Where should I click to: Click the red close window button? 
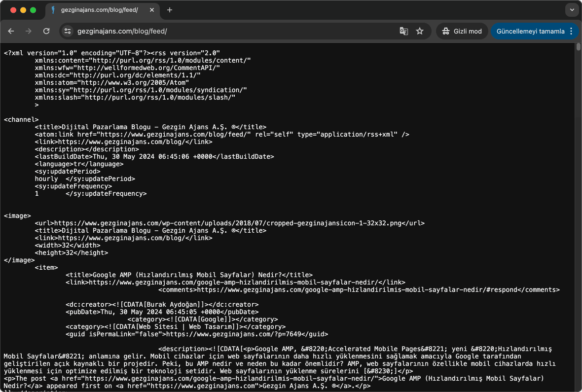tap(13, 10)
